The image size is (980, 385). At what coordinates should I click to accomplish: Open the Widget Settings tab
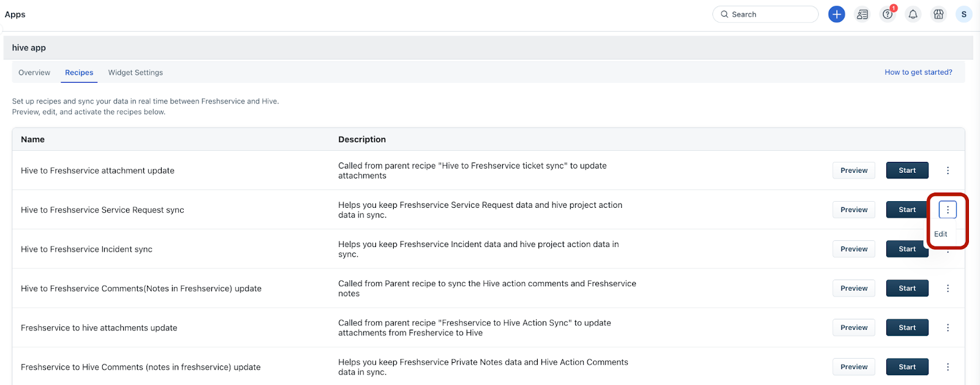tap(135, 72)
